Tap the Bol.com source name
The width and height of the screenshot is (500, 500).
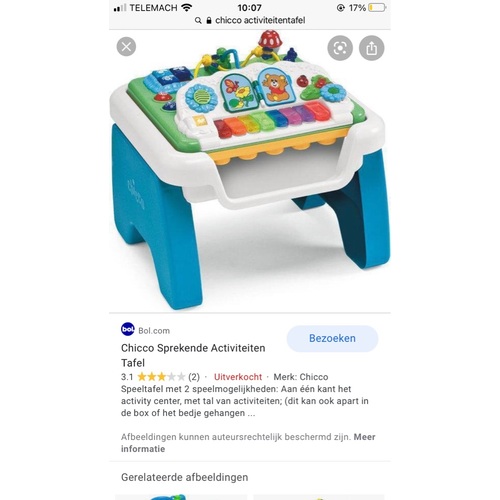[154, 331]
